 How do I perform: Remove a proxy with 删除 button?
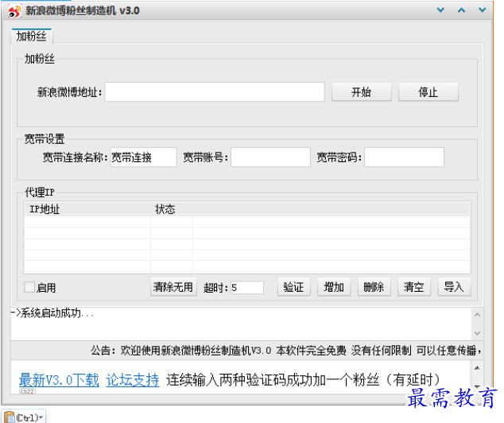coord(374,287)
